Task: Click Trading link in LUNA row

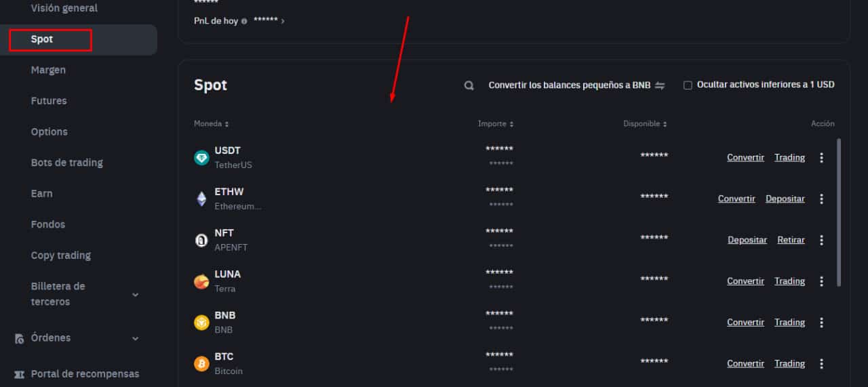Action: coord(790,281)
